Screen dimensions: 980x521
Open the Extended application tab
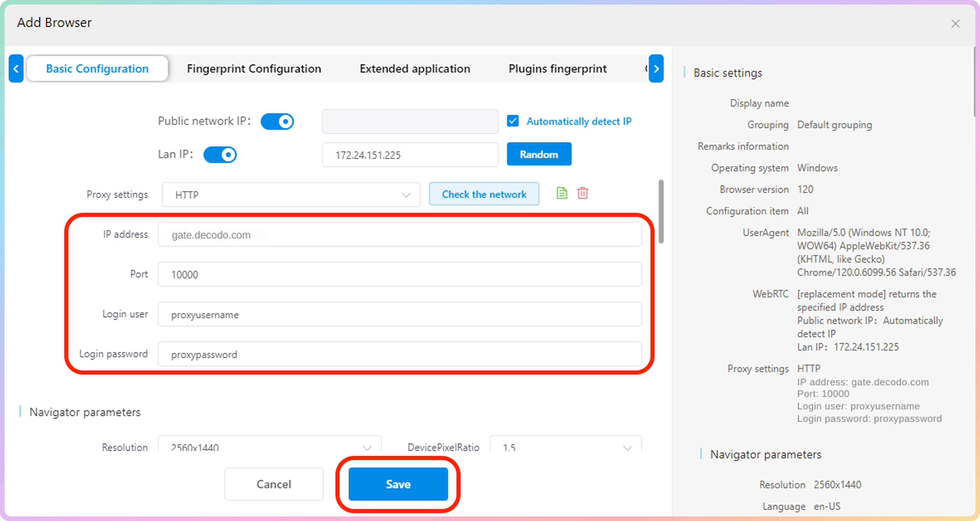[x=415, y=69]
